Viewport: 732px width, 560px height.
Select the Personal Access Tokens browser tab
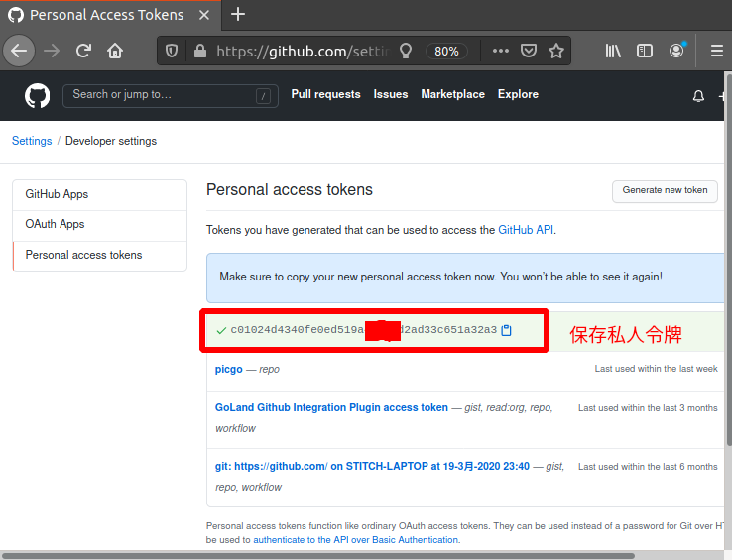point(111,15)
